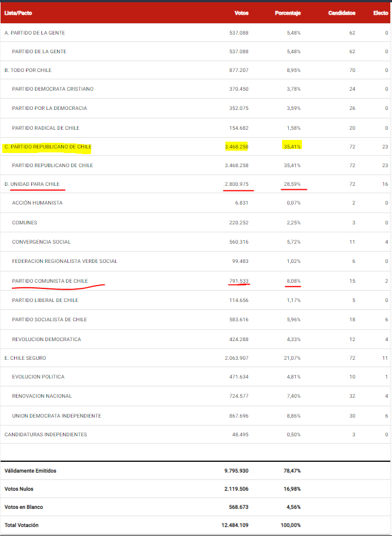Click the 100,00% total voting percentage
The height and width of the screenshot is (536, 392).
pyautogui.click(x=291, y=525)
